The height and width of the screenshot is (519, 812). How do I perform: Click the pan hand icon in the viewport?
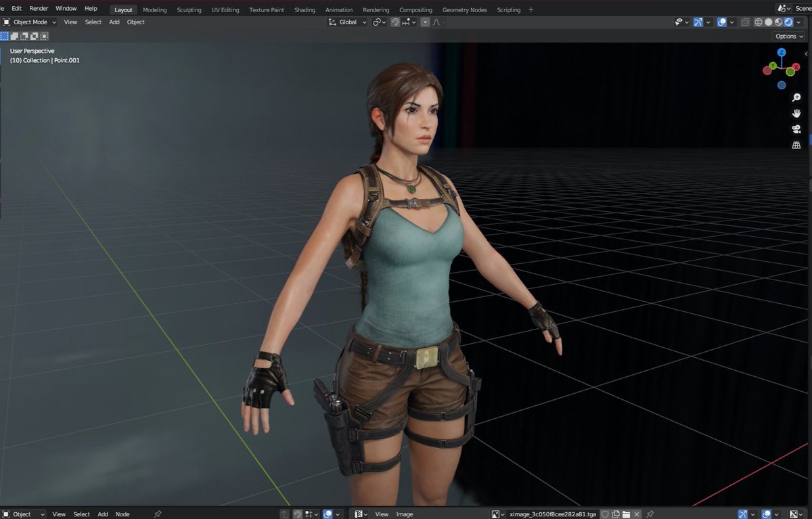tap(796, 114)
